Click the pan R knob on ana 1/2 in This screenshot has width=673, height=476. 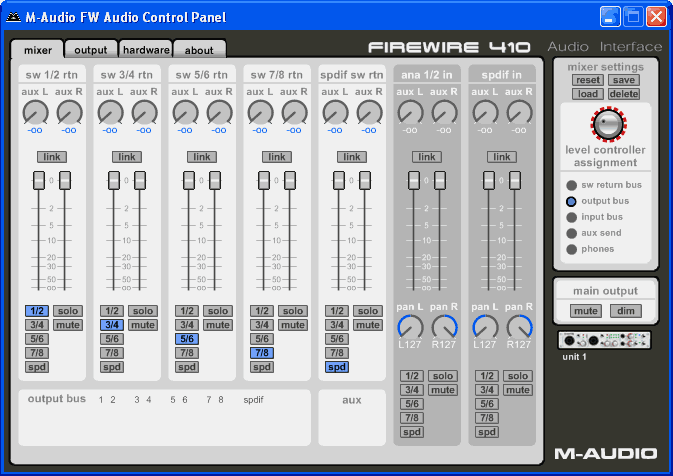444,327
